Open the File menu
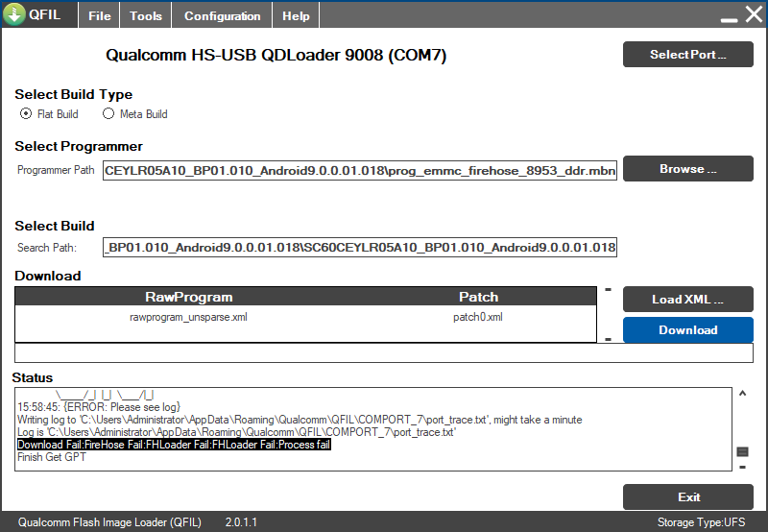 click(100, 15)
